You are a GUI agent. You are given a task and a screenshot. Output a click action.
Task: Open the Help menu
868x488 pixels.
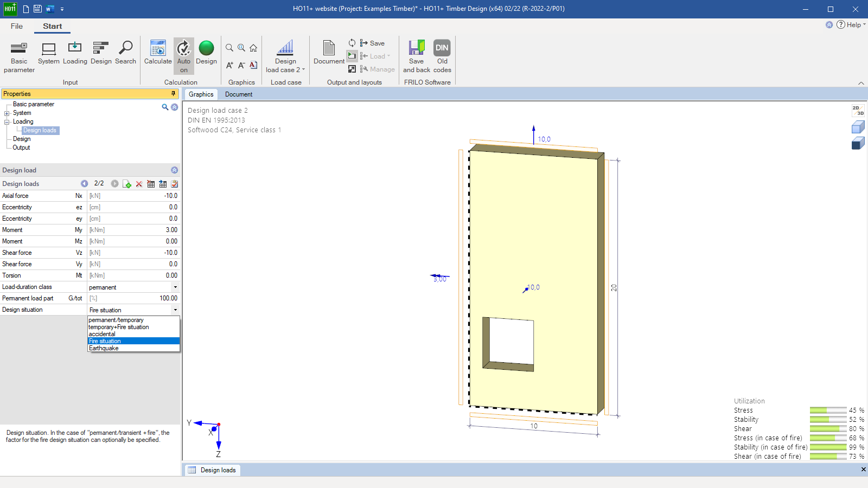851,24
